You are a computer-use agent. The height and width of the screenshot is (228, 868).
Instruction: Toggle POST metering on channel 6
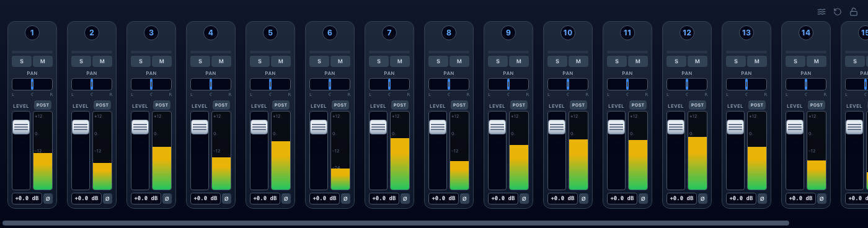pyautogui.click(x=340, y=105)
